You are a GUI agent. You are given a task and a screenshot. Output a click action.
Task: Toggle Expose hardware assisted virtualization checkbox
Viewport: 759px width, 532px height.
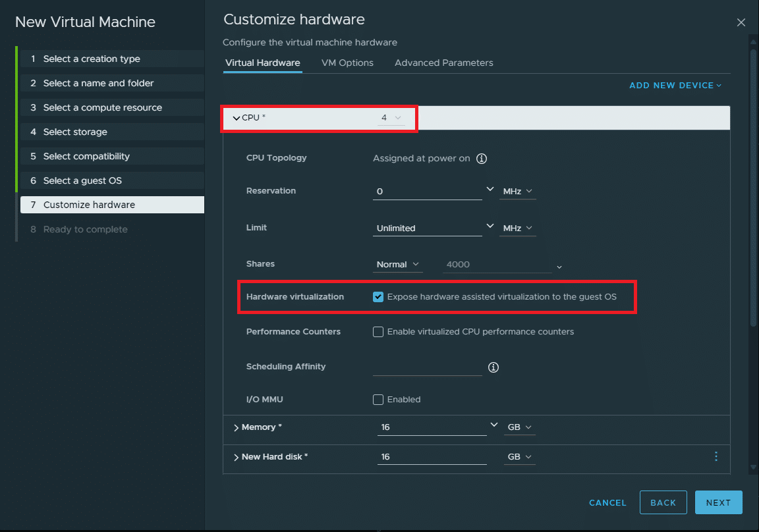[x=378, y=297]
